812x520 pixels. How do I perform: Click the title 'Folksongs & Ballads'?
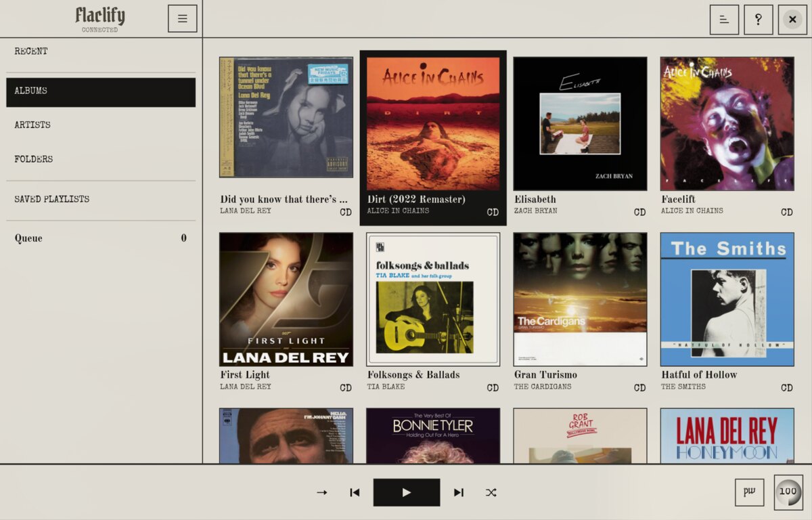pos(413,375)
